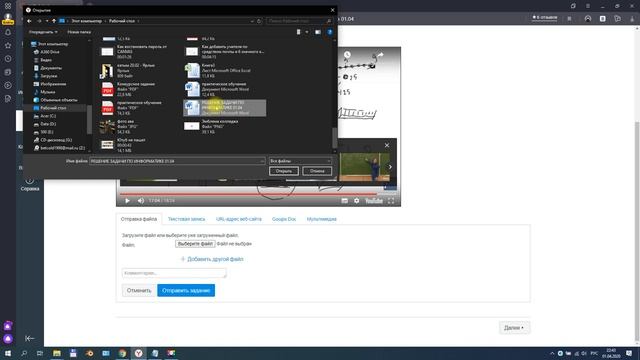Select Объемные объекты in navigation tree

click(58, 100)
